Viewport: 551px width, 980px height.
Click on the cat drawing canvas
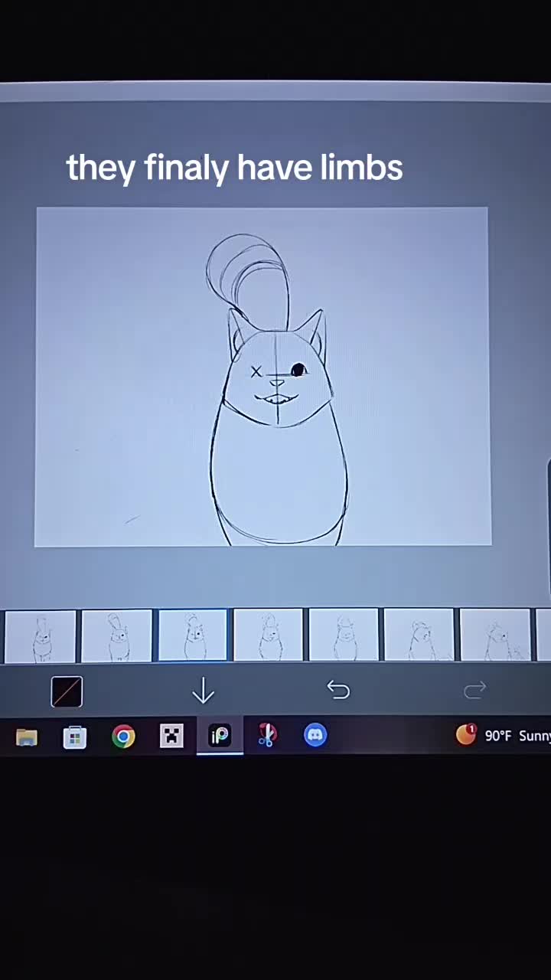(x=262, y=377)
